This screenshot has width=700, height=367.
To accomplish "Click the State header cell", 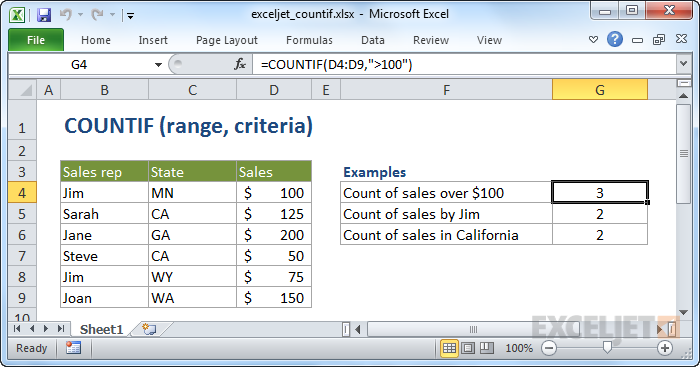I will tap(192, 172).
